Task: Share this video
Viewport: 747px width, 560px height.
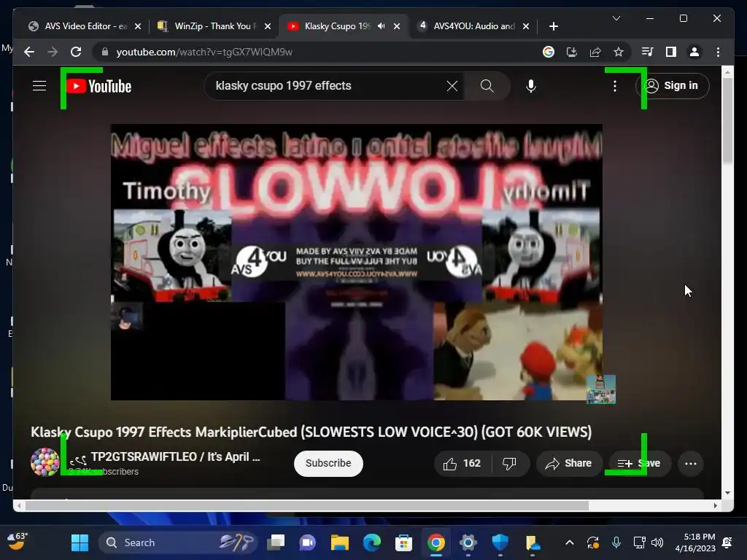Action: pos(569,463)
